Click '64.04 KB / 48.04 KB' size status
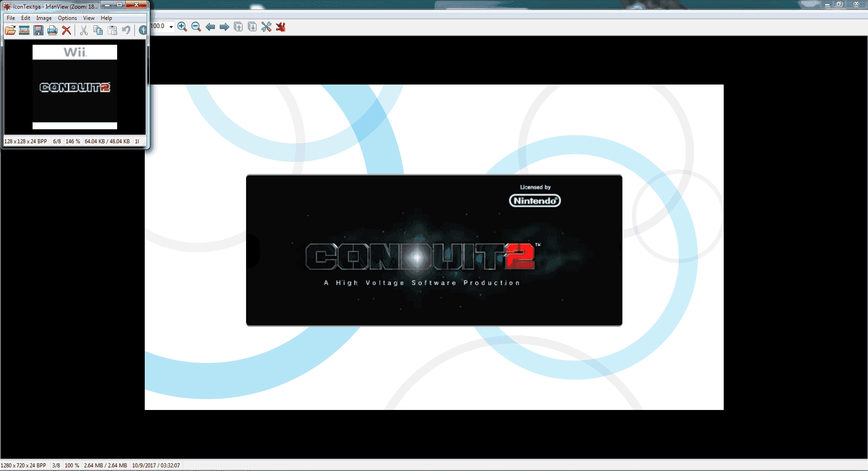The height and width of the screenshot is (471, 868). click(107, 141)
